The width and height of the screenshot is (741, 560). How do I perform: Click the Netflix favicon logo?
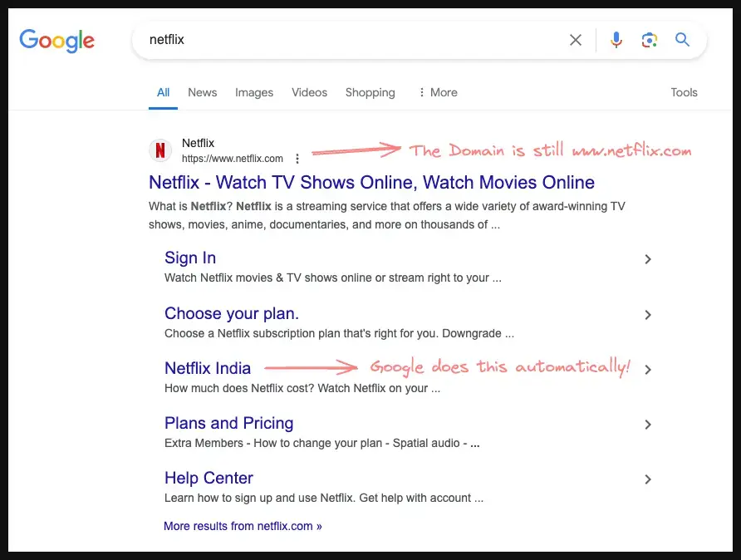pos(159,150)
